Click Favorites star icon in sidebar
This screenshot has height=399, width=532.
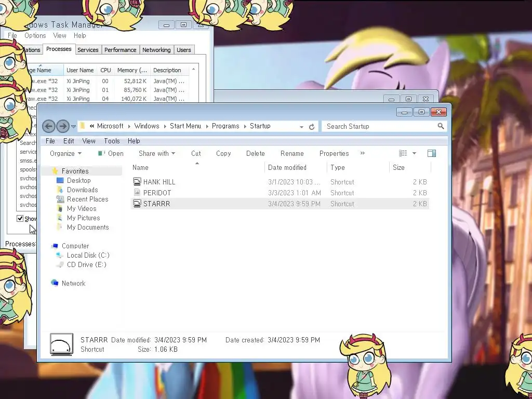coord(55,171)
